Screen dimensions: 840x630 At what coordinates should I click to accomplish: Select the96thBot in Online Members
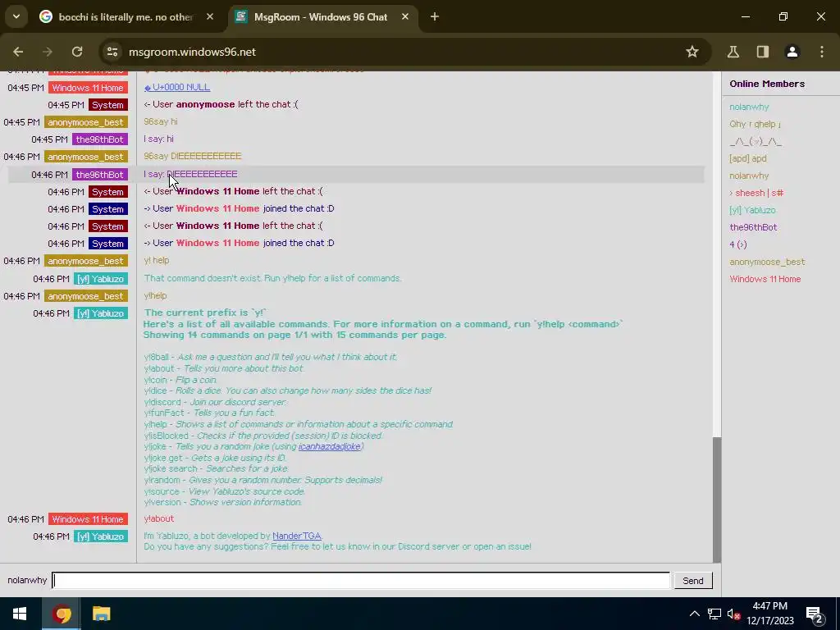tap(753, 227)
